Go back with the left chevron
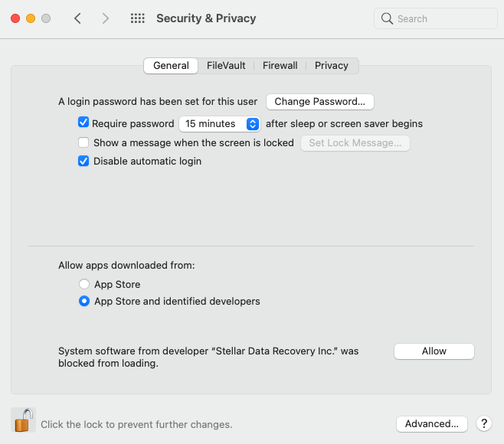Viewport: 504px width, 444px height. coord(77,18)
